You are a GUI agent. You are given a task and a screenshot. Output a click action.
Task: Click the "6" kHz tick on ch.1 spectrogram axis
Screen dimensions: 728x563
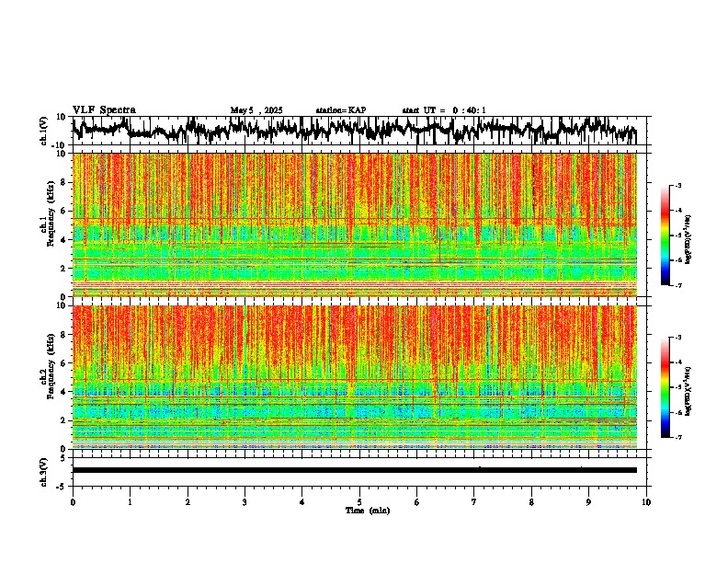(x=63, y=211)
